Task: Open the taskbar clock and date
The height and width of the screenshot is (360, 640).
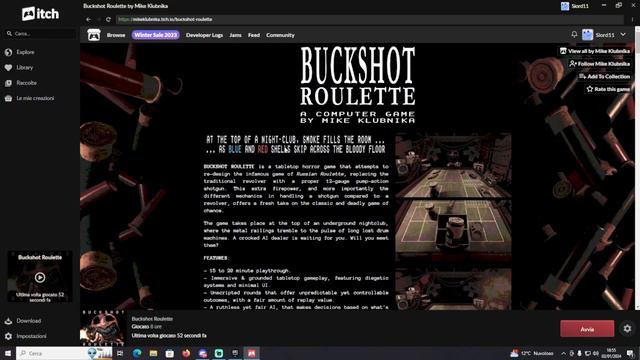Action: (x=611, y=353)
